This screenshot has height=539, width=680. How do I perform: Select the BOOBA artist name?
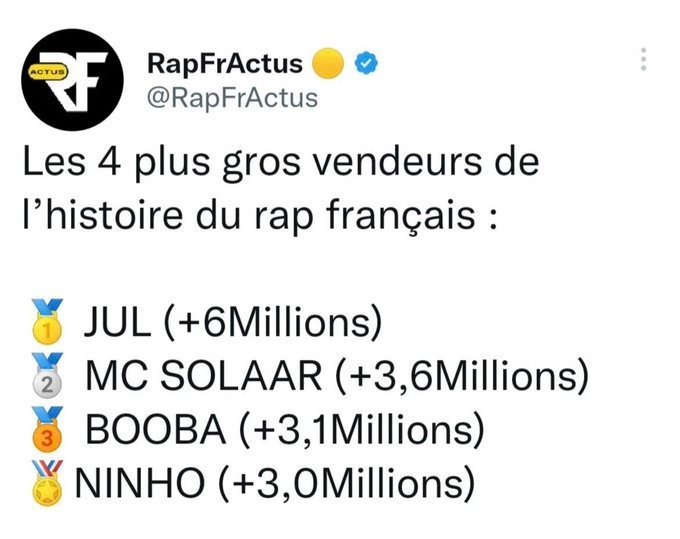pyautogui.click(x=156, y=429)
